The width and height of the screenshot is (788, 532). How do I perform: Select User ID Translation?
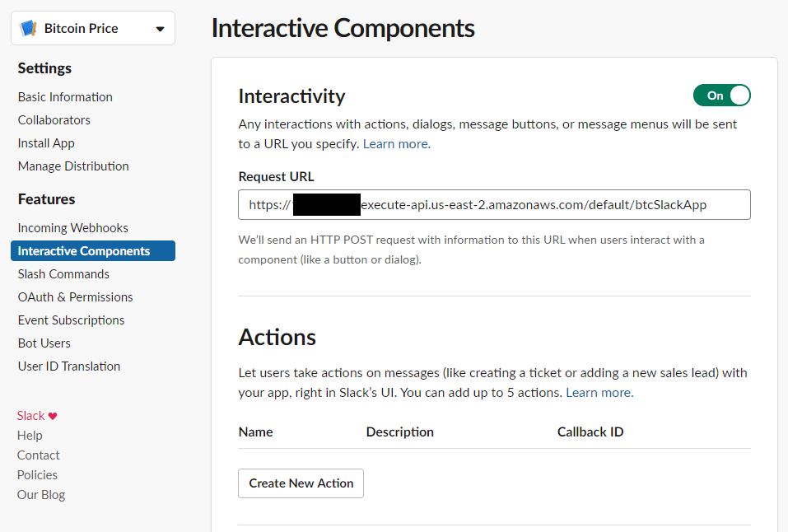point(69,366)
